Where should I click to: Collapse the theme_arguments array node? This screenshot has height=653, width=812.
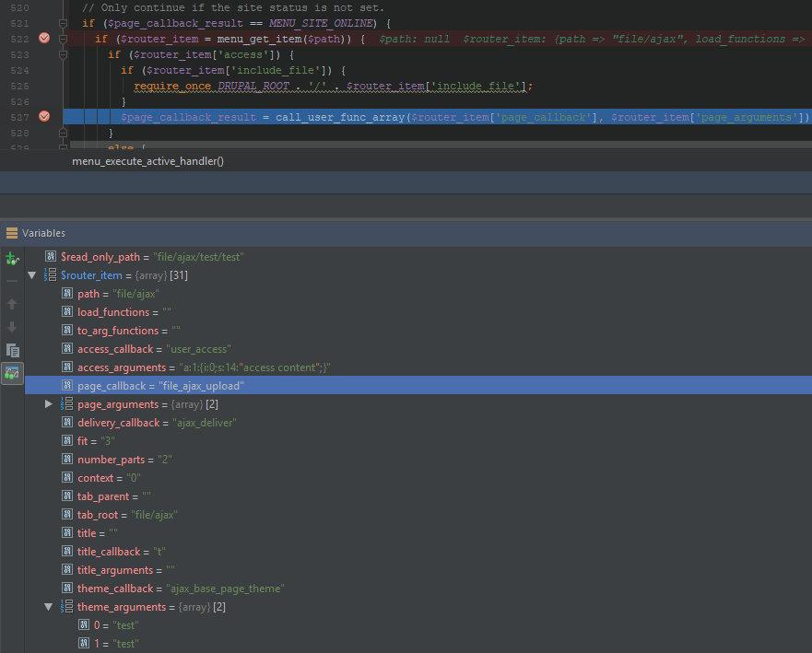(x=49, y=607)
